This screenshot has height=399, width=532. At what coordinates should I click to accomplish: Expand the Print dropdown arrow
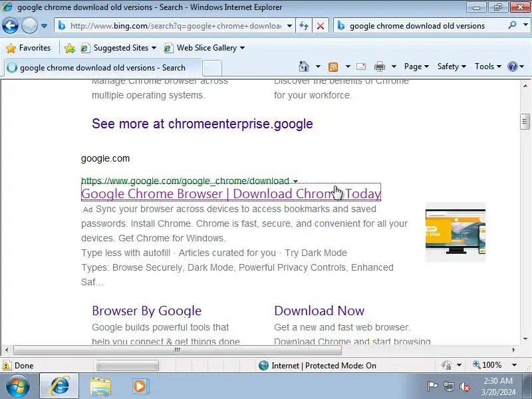tap(394, 66)
